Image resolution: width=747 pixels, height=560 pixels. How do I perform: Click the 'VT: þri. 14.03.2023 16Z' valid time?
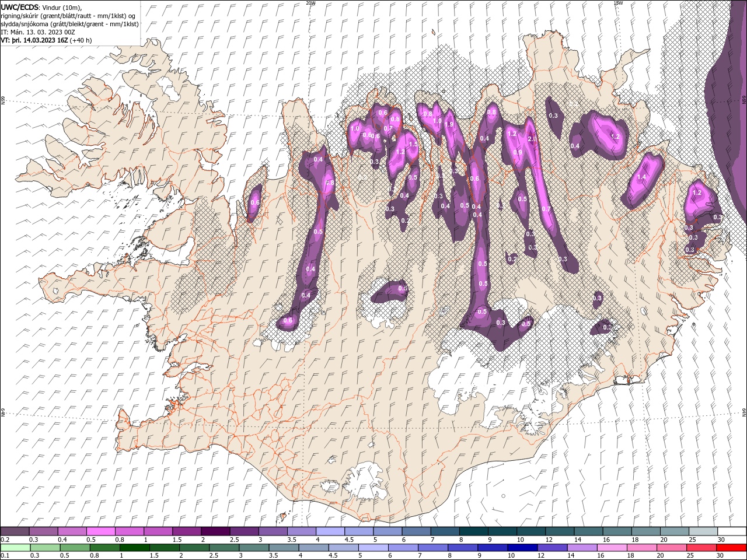tap(34, 40)
